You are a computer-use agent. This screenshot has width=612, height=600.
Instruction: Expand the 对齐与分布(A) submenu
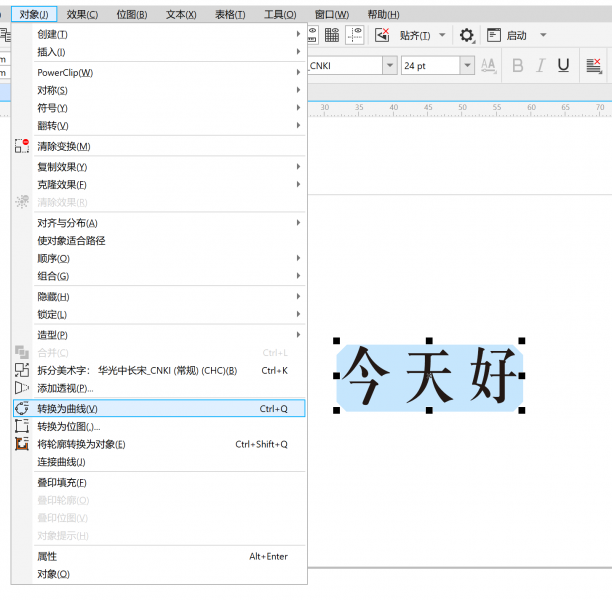pyautogui.click(x=169, y=223)
